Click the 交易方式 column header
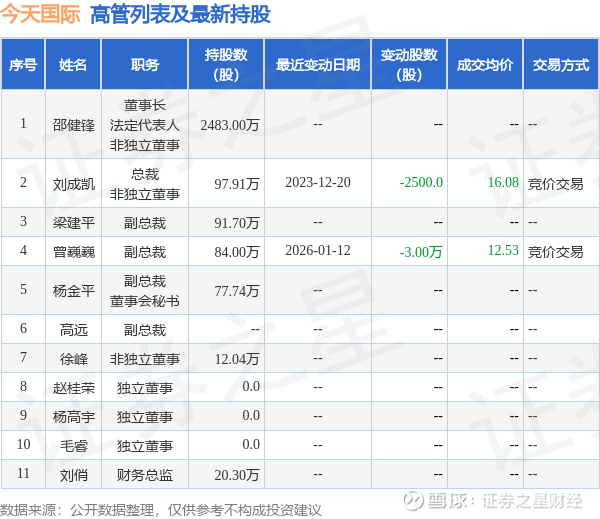Image resolution: width=600 pixels, height=519 pixels. [561, 65]
